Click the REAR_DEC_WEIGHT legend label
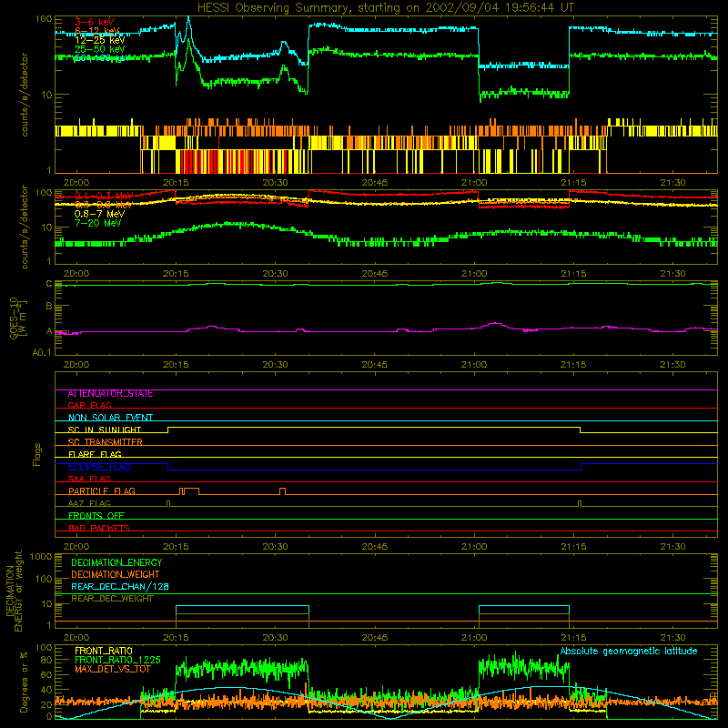 tap(112, 599)
